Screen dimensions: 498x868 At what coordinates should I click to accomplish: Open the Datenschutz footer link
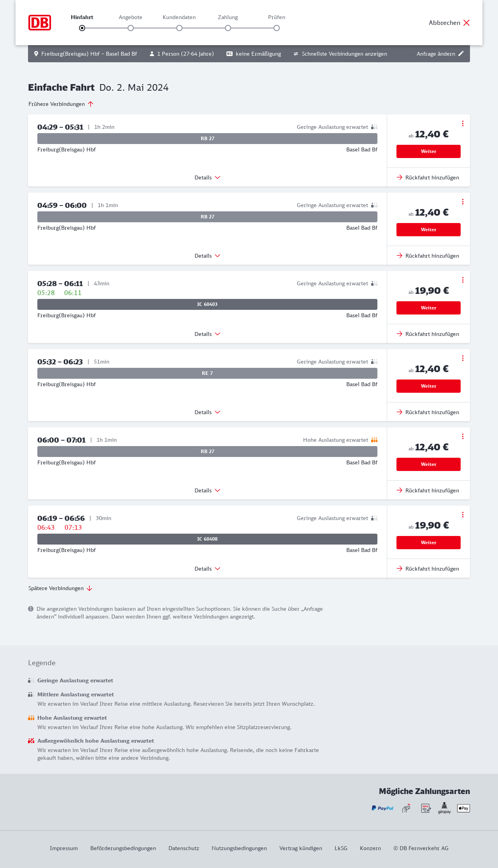click(x=184, y=848)
